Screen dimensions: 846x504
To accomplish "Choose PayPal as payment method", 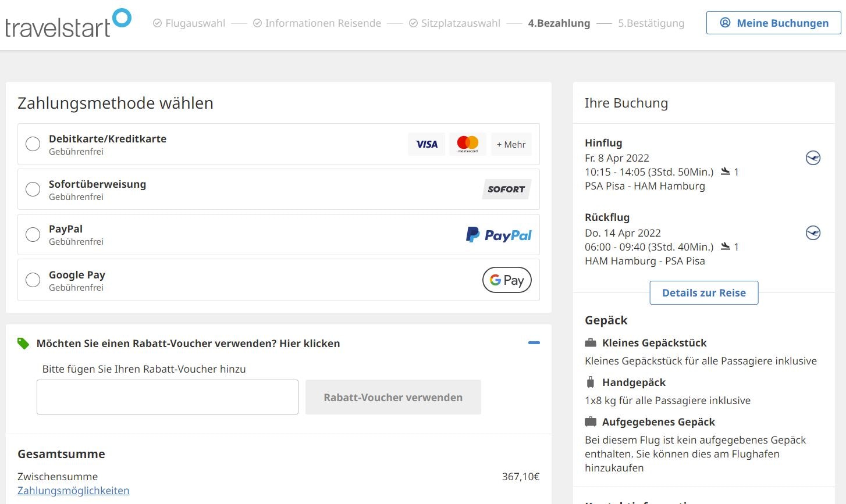I will pyautogui.click(x=33, y=234).
